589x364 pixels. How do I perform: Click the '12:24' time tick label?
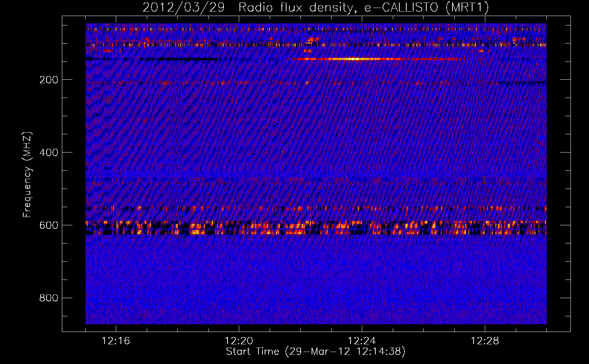pos(362,341)
